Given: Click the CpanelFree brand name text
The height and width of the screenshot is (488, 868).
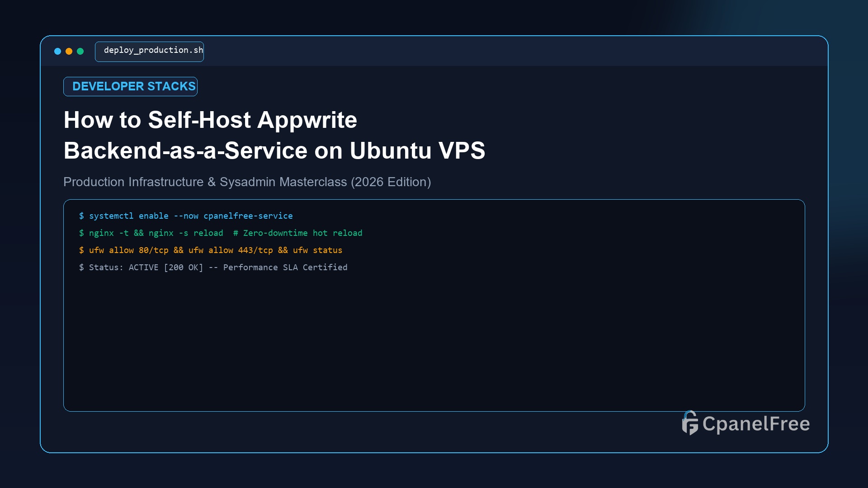Looking at the screenshot, I should [756, 424].
